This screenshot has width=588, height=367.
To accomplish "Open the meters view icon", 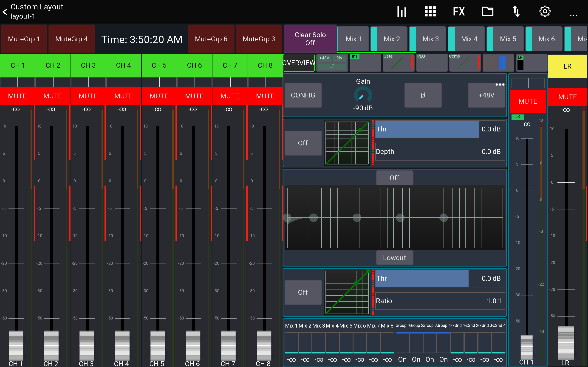I will (401, 11).
